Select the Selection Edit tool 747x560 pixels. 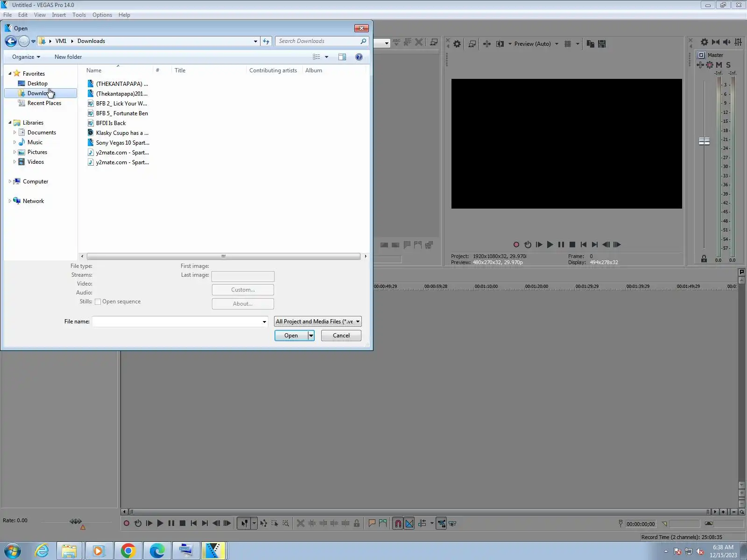[x=275, y=524]
